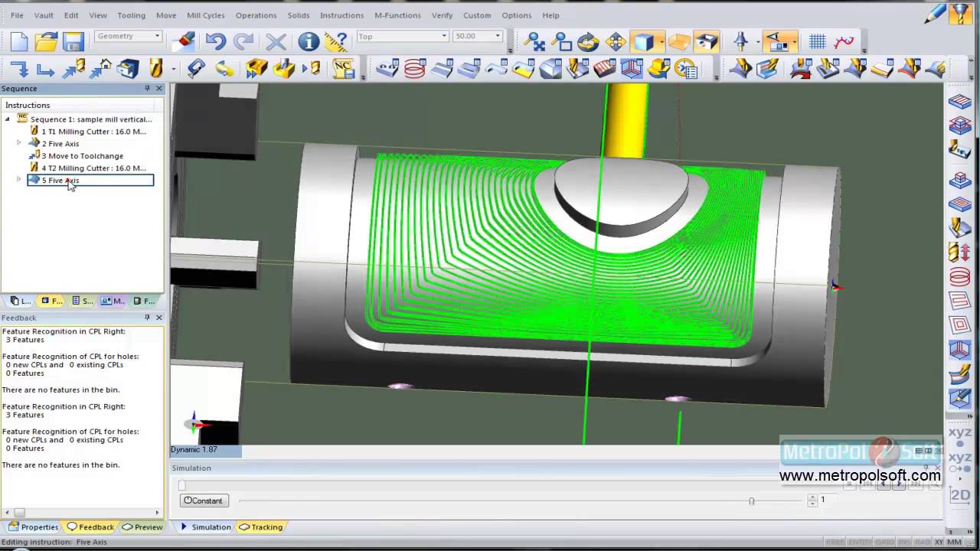This screenshot has height=551, width=980.
Task: Click the Pan four-arrow icon
Action: [x=616, y=42]
